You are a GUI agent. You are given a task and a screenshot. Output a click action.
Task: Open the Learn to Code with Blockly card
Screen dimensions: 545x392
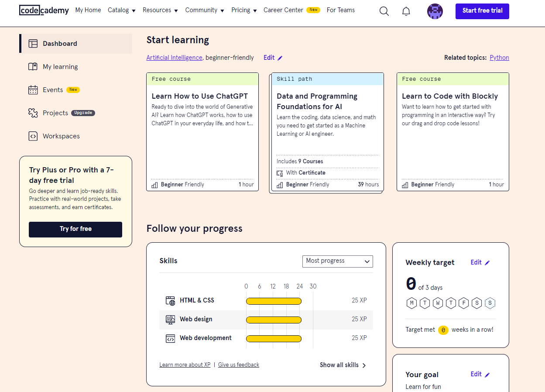[x=453, y=132]
